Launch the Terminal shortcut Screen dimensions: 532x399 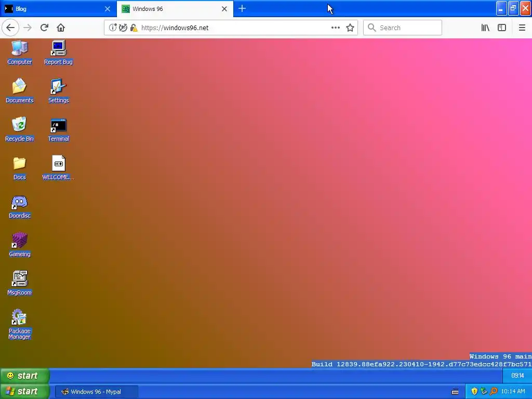58,129
